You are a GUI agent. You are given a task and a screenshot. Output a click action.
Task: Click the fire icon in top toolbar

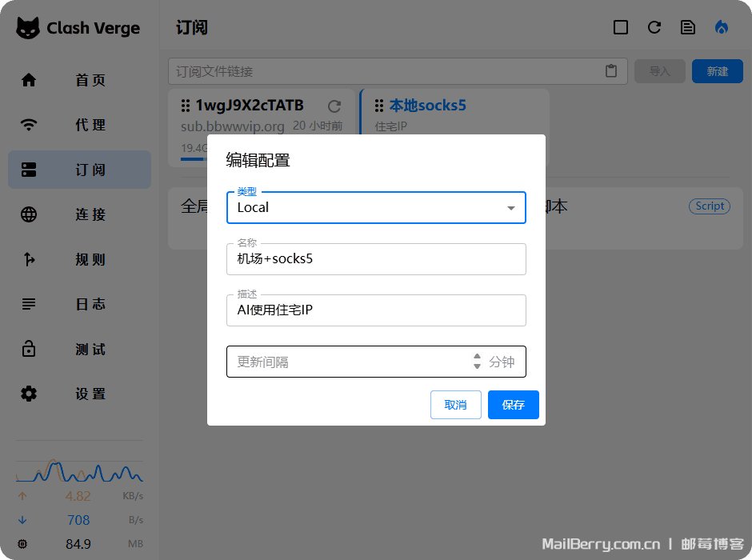click(x=722, y=27)
